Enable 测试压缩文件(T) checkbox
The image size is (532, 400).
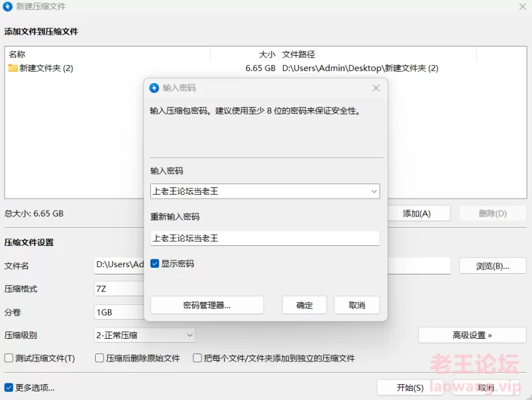click(9, 358)
